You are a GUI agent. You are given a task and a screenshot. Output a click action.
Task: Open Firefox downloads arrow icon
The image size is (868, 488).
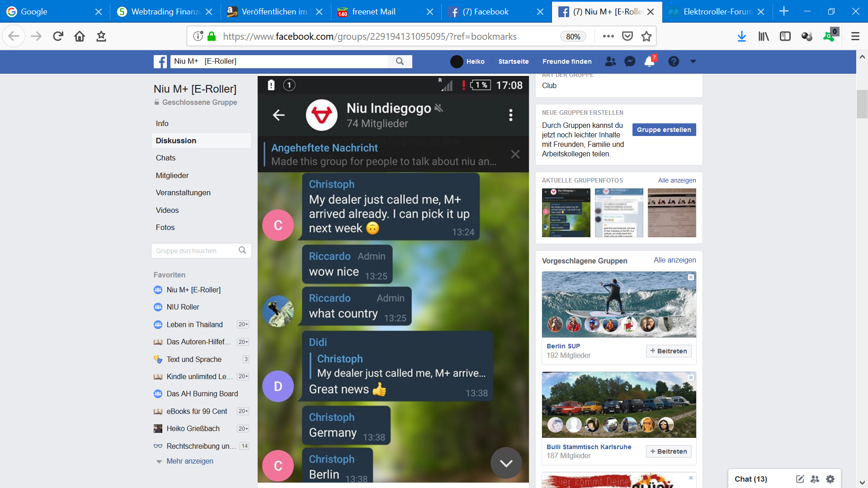741,37
